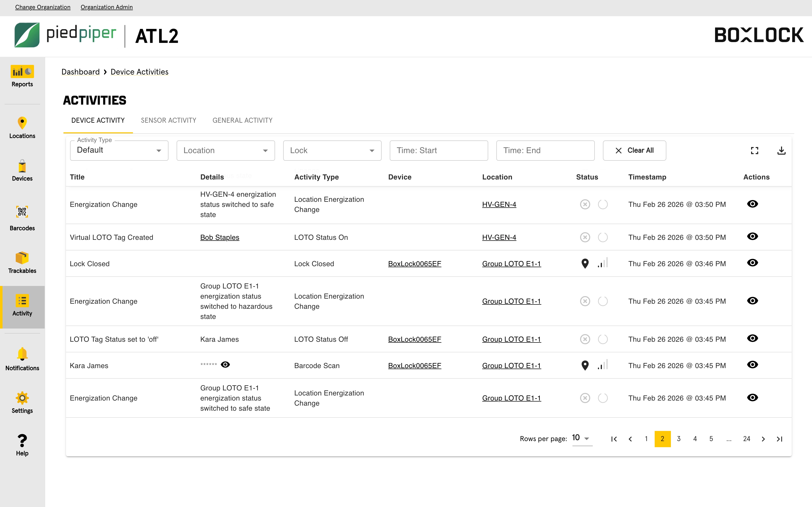The width and height of the screenshot is (812, 507).
Task: Click the Clear All button
Action: point(634,151)
